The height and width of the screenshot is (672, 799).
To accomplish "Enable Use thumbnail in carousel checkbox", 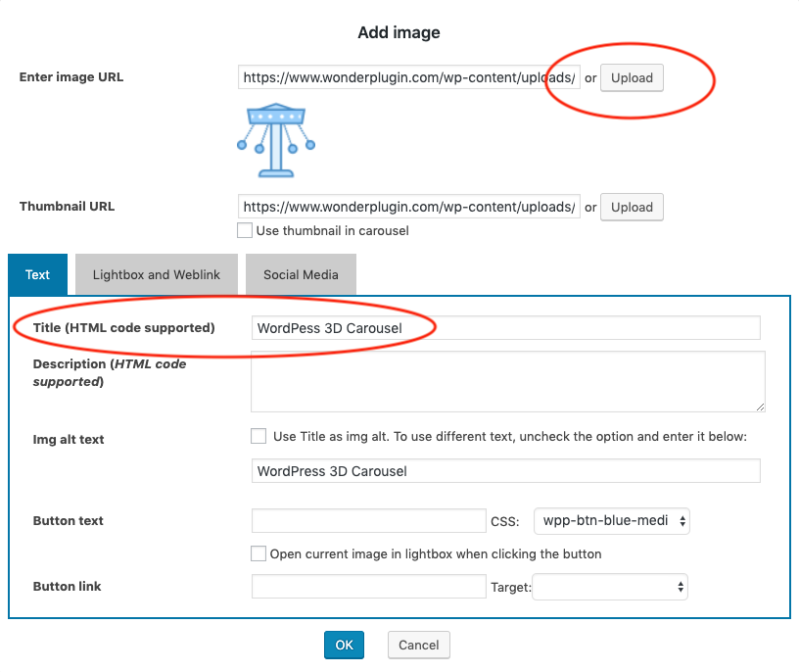I will click(x=245, y=231).
